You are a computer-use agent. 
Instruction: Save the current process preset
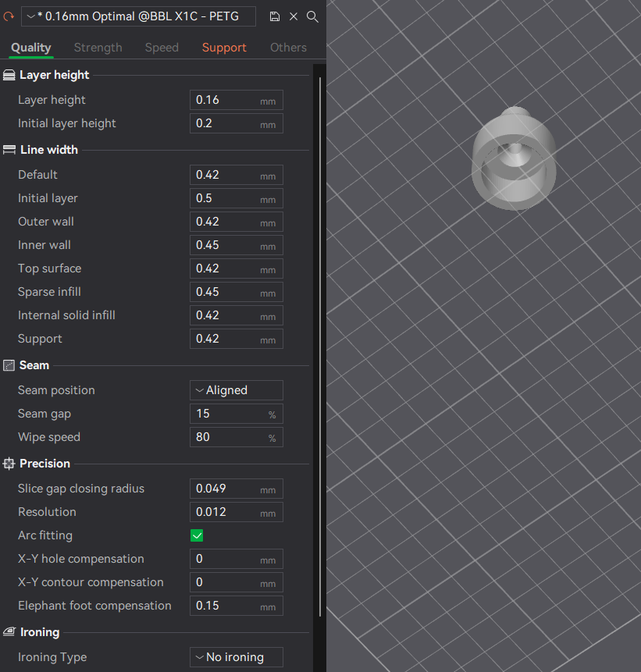[274, 16]
